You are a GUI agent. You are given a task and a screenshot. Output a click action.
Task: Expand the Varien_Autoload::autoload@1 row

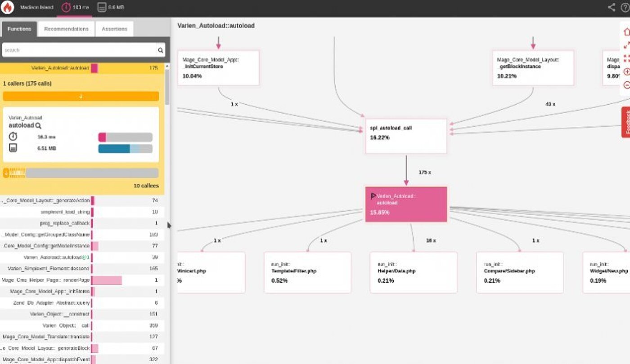click(x=82, y=257)
